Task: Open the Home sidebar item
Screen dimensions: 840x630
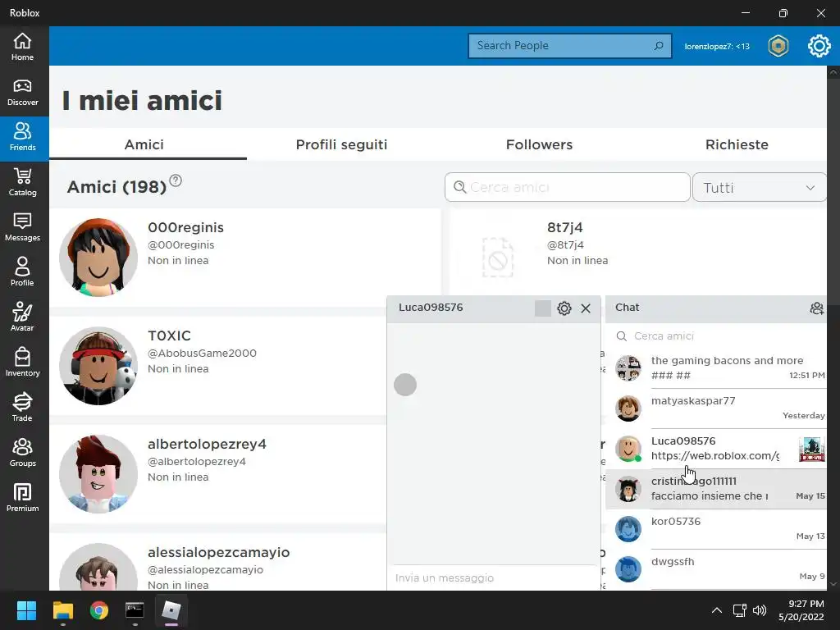Action: point(22,47)
